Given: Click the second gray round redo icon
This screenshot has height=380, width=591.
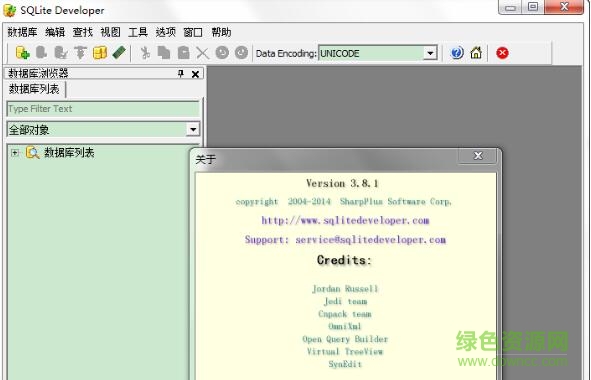Looking at the screenshot, I should 241,52.
